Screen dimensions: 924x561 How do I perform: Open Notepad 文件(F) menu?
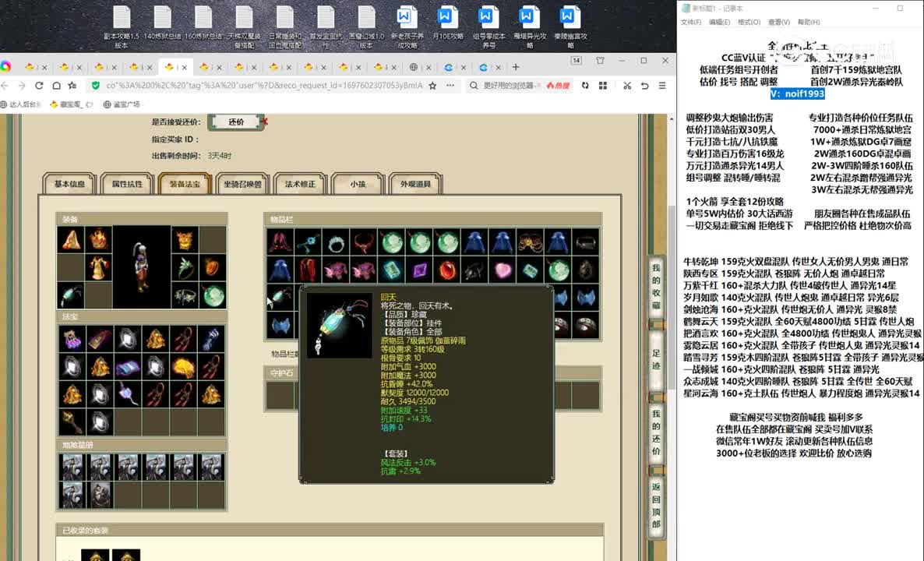click(690, 22)
